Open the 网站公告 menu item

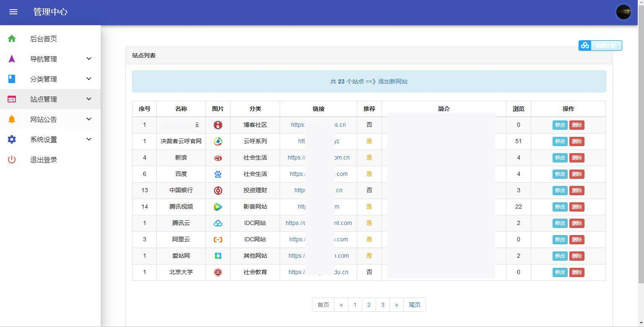pyautogui.click(x=44, y=119)
